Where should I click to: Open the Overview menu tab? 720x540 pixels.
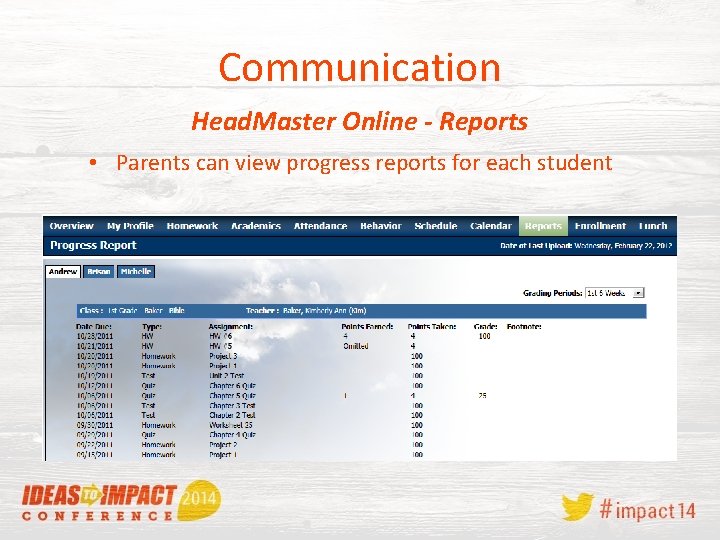pos(71,226)
